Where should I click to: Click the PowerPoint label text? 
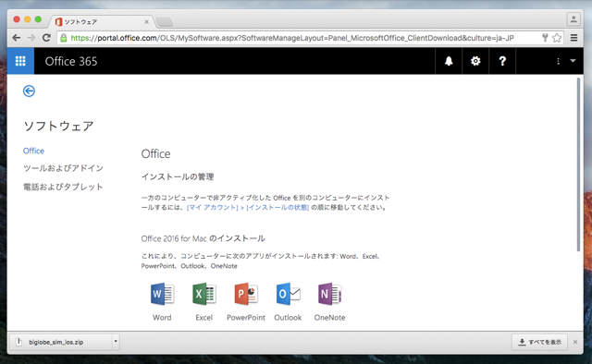point(246,318)
